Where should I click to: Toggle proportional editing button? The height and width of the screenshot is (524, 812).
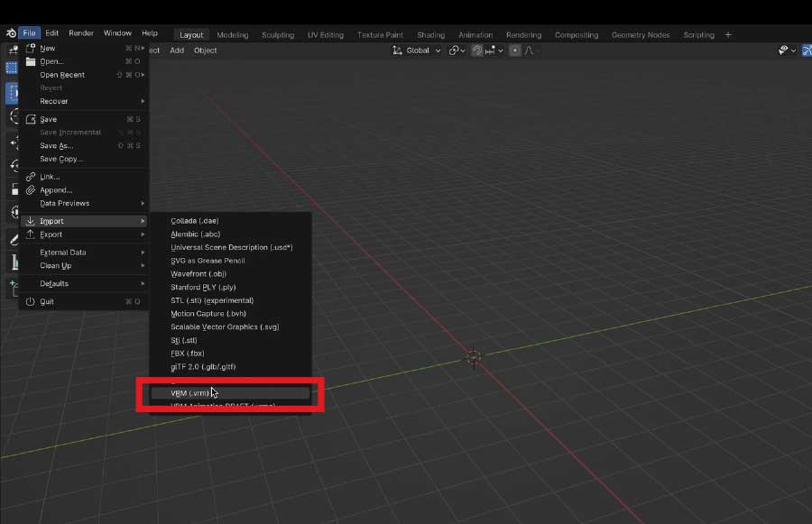515,51
